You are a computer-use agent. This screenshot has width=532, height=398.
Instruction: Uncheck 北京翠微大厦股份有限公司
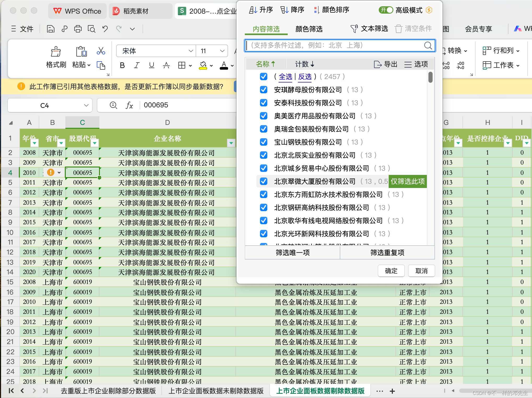point(264,181)
